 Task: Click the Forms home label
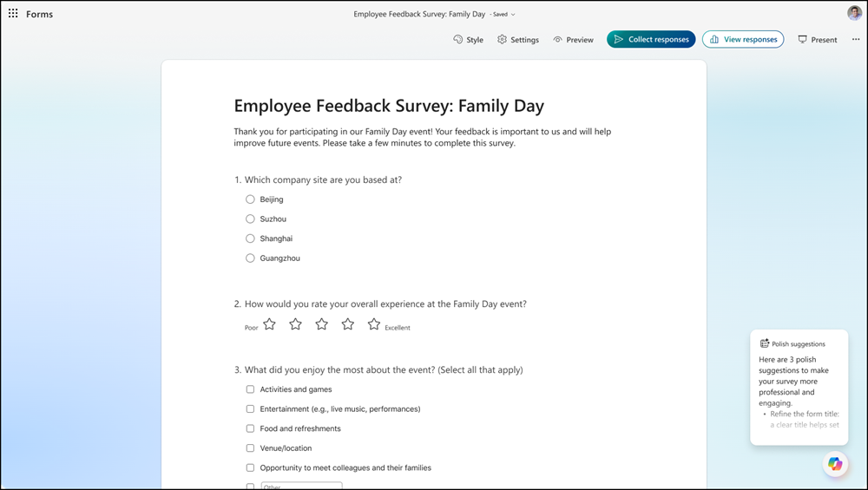[39, 14]
